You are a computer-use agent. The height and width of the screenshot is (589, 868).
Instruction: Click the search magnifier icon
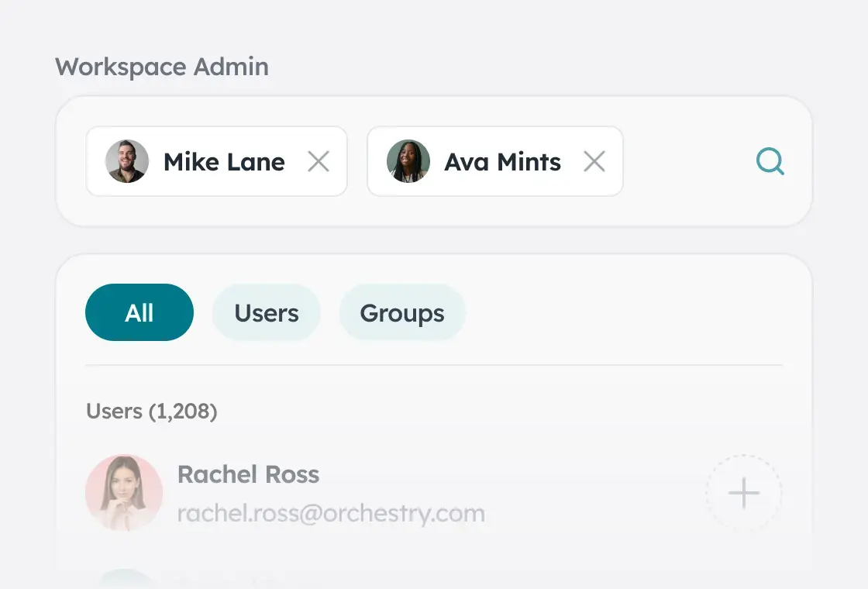(770, 161)
